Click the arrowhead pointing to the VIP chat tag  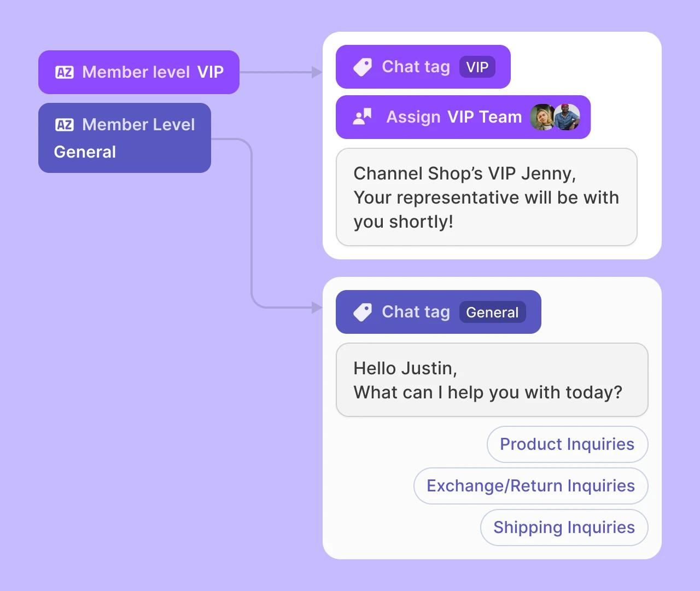(x=317, y=72)
